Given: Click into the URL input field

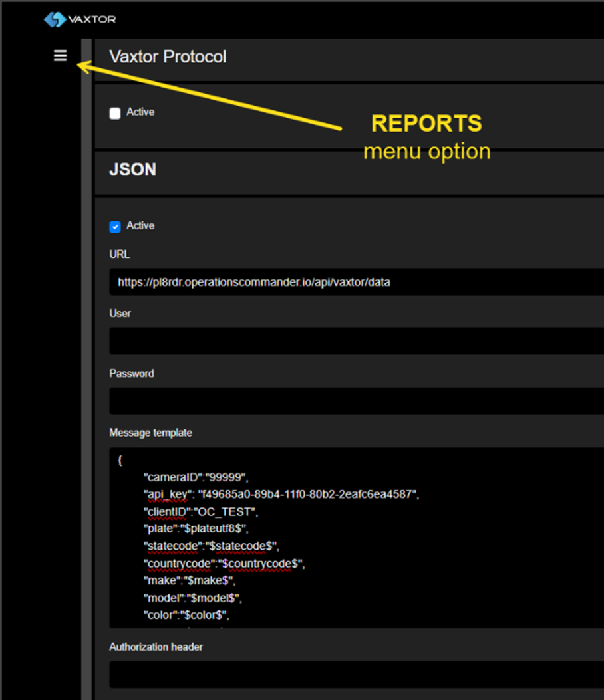Looking at the screenshot, I should pyautogui.click(x=357, y=282).
